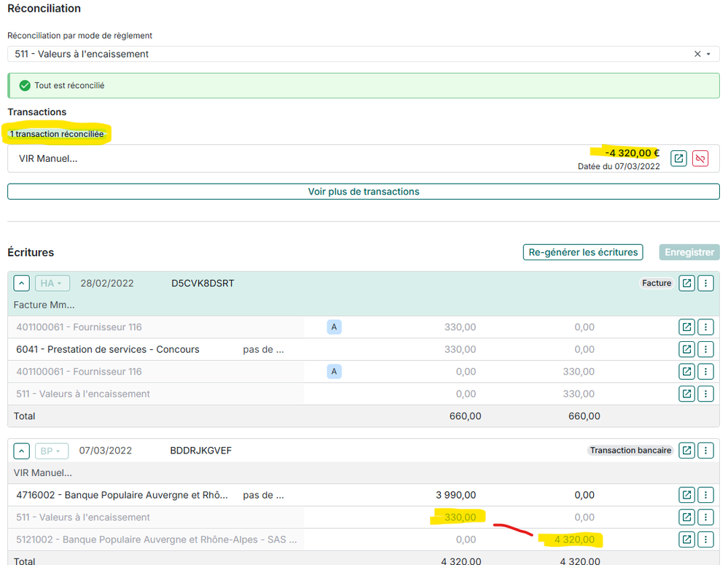
Task: Open the first 511 Valeurs à l'encaissement line
Action: click(686, 394)
